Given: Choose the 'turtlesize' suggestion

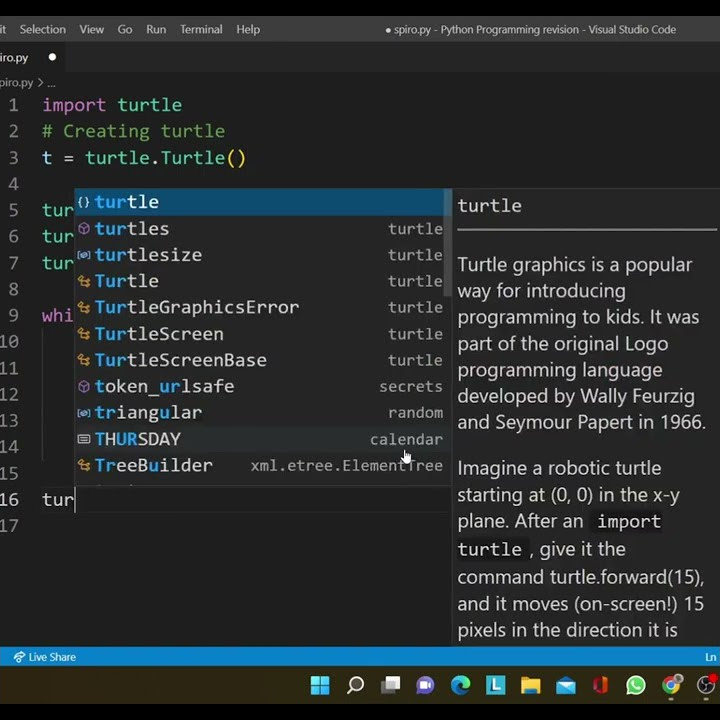Looking at the screenshot, I should click(260, 255).
